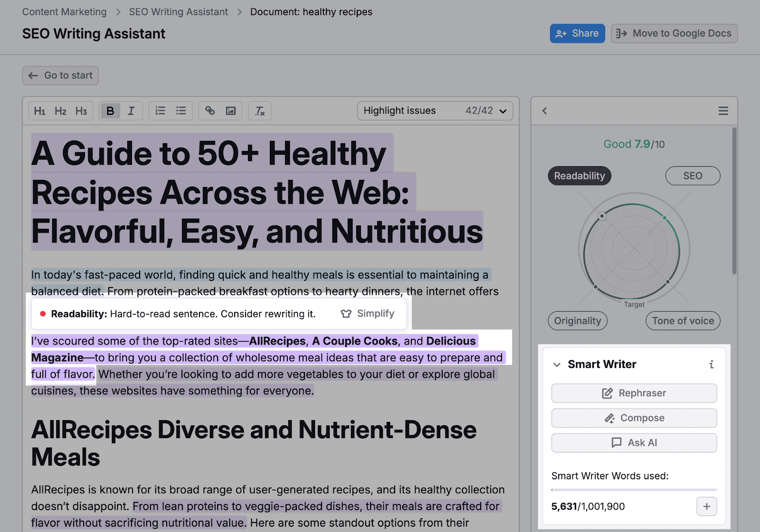Insert a numbered list
Viewport: 760px width, 532px height.
tap(160, 111)
